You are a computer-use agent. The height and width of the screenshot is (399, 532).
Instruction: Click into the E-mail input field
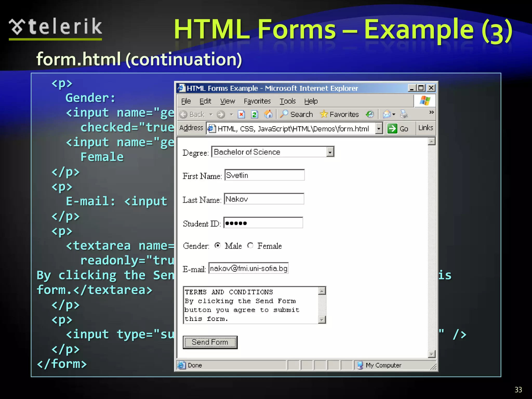(x=248, y=268)
